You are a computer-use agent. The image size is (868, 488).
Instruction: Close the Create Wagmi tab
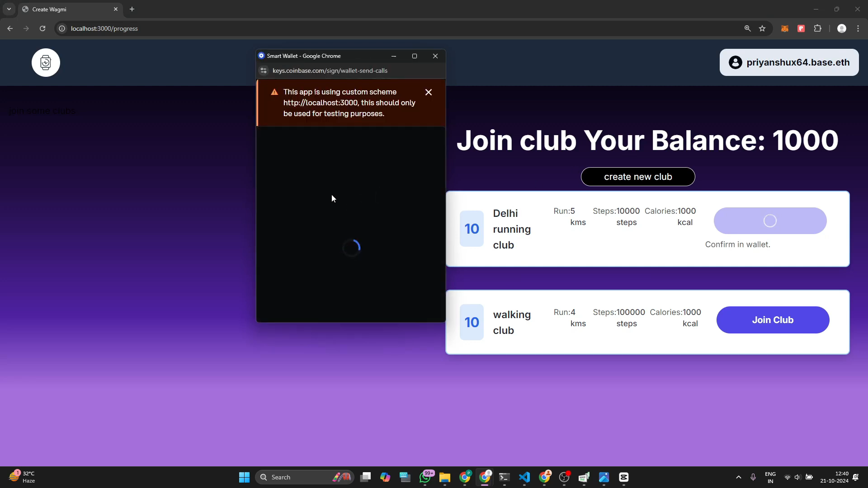(116, 9)
